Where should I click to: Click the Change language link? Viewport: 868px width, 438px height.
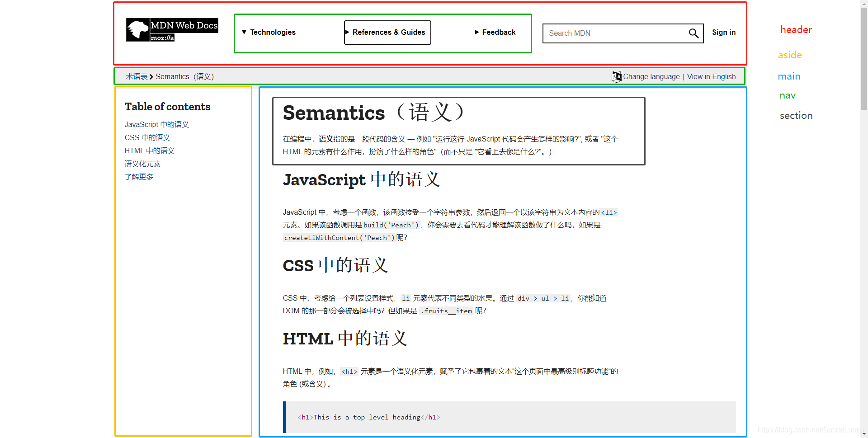651,76
